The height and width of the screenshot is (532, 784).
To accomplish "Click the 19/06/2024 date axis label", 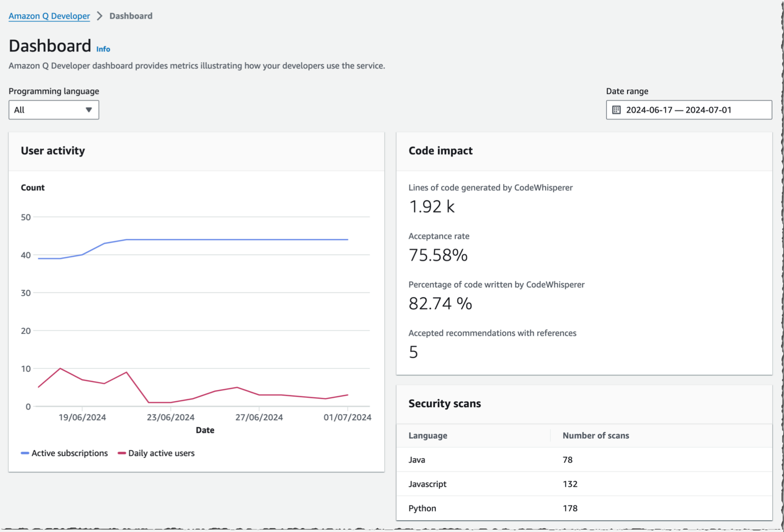I will [x=82, y=417].
